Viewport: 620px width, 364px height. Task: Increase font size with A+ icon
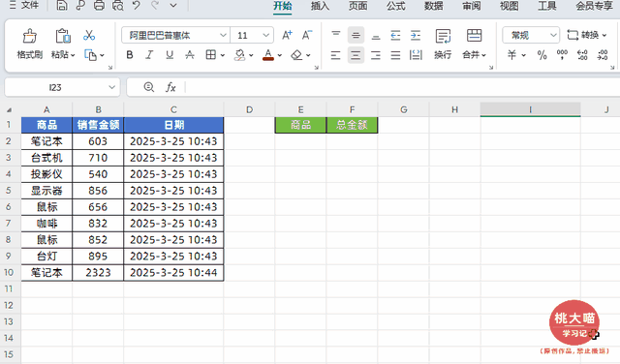pos(287,35)
